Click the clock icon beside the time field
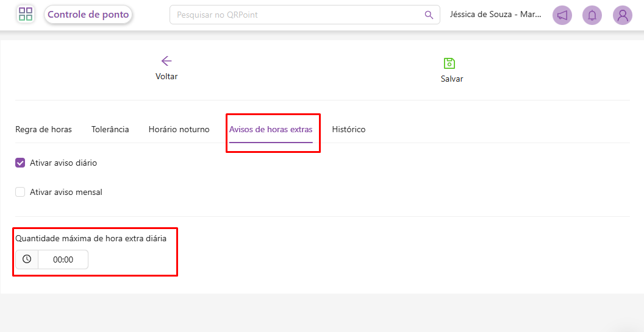Viewport: 644px width, 332px height. coord(27,260)
